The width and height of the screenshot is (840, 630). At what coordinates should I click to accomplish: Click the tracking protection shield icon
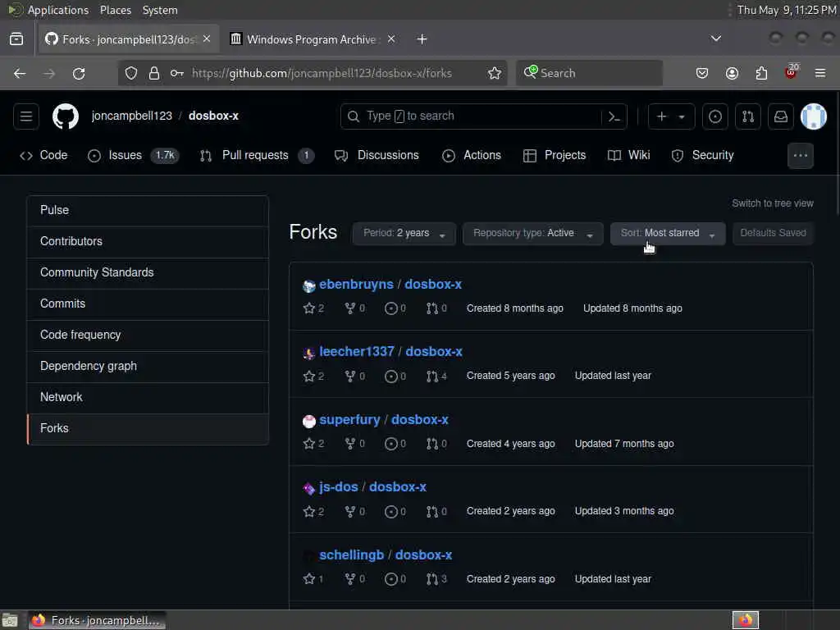[131, 73]
